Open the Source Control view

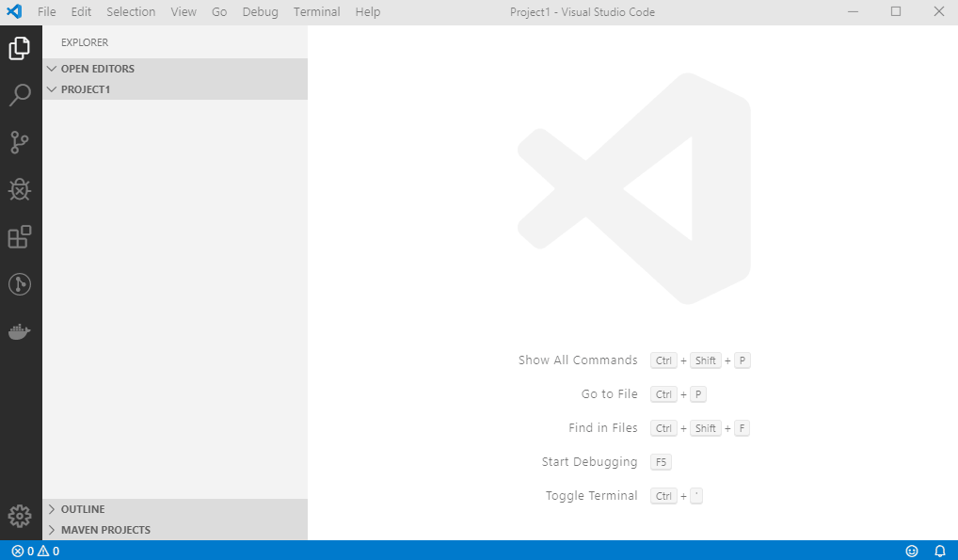click(20, 142)
